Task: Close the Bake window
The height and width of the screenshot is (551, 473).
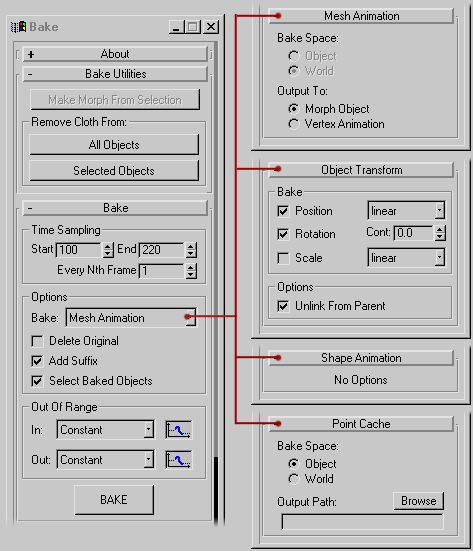Action: click(x=211, y=27)
